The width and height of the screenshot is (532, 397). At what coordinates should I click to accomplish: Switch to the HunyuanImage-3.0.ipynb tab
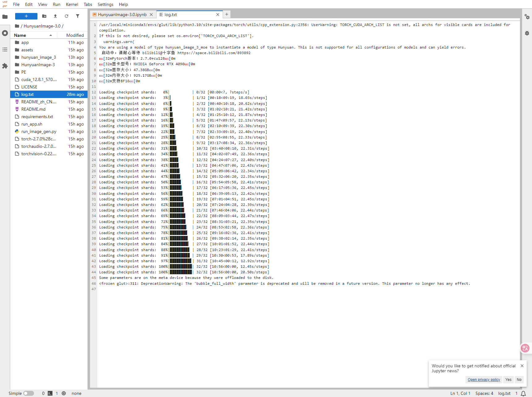(122, 15)
